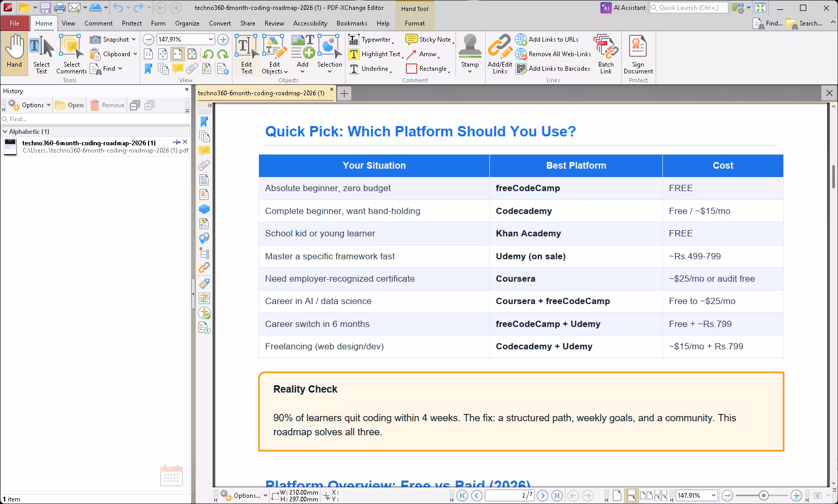Click Remove All Web-Links

(553, 54)
